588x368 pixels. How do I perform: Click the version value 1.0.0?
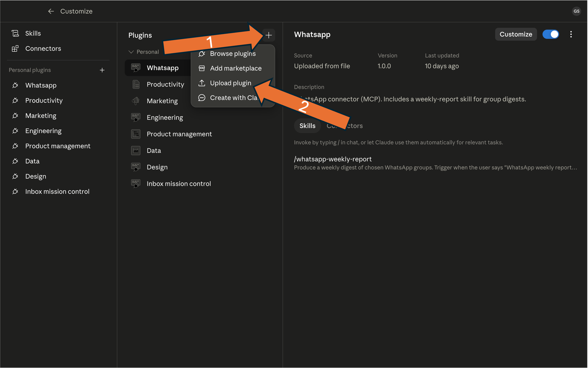[x=384, y=66]
